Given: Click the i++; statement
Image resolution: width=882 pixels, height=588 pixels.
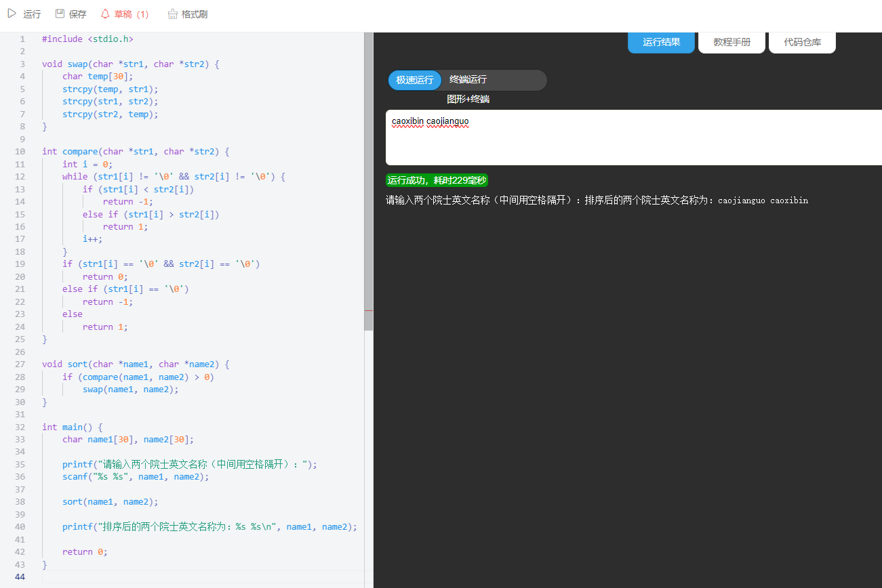Looking at the screenshot, I should [93, 239].
